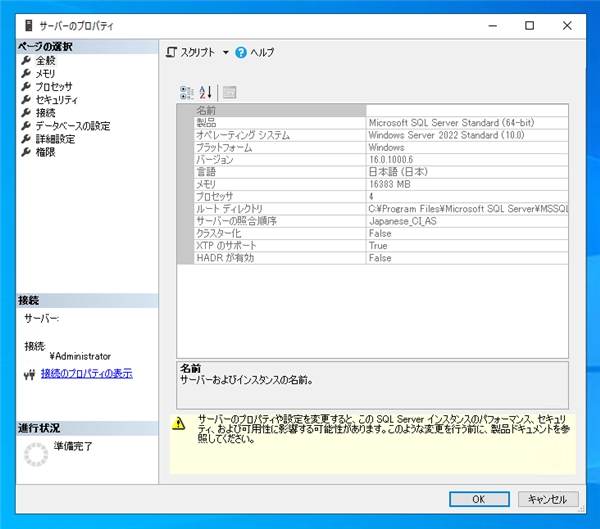Click wrench icon beside データベースの設定

[x=26, y=126]
